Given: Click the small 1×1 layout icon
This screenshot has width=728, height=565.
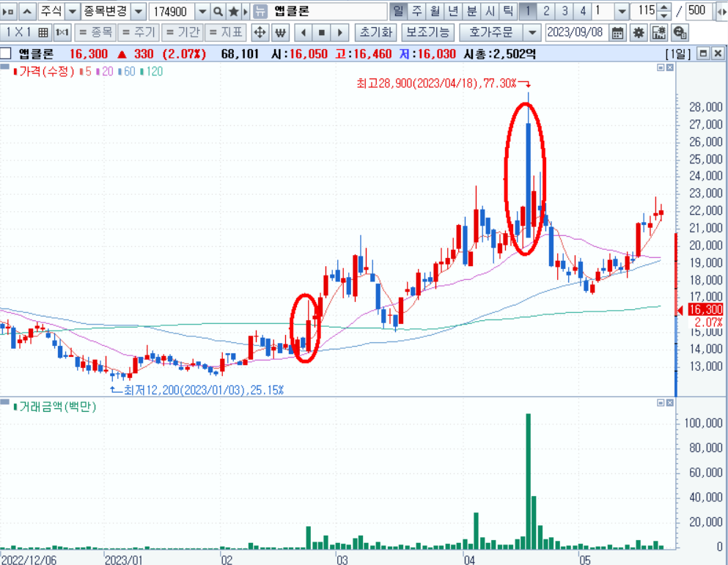Looking at the screenshot, I should coord(62,32).
